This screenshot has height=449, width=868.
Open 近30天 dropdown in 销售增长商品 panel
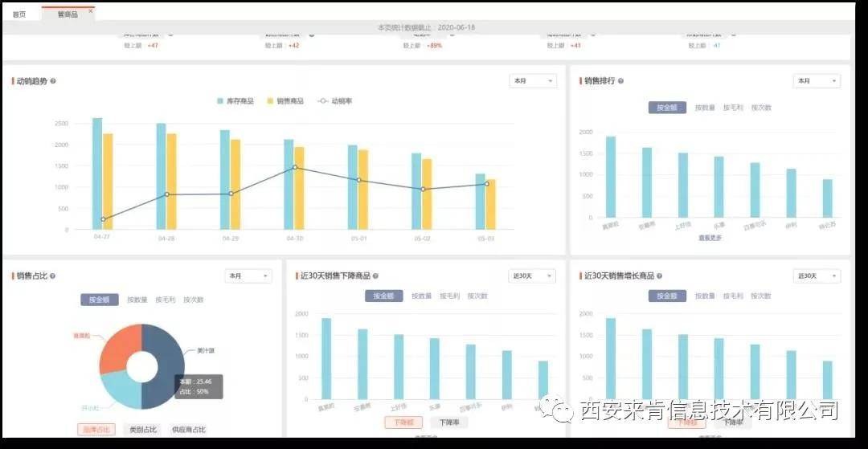coord(817,276)
